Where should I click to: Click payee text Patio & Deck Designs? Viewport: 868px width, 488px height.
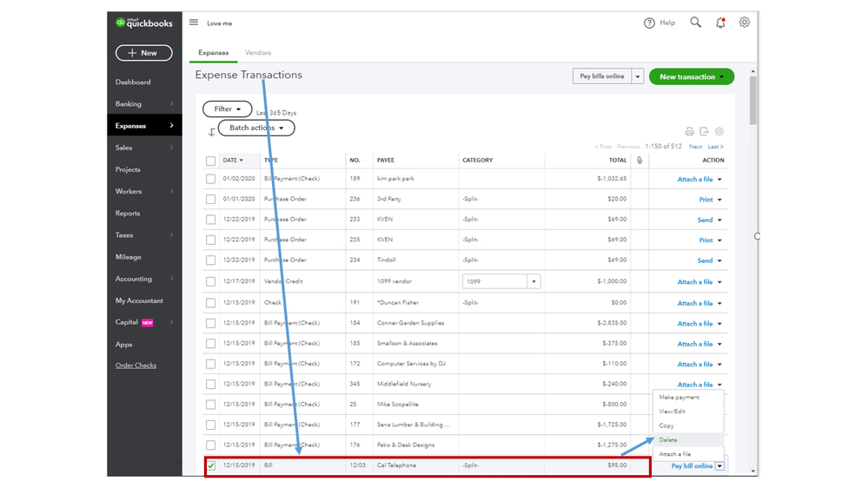[x=406, y=445]
